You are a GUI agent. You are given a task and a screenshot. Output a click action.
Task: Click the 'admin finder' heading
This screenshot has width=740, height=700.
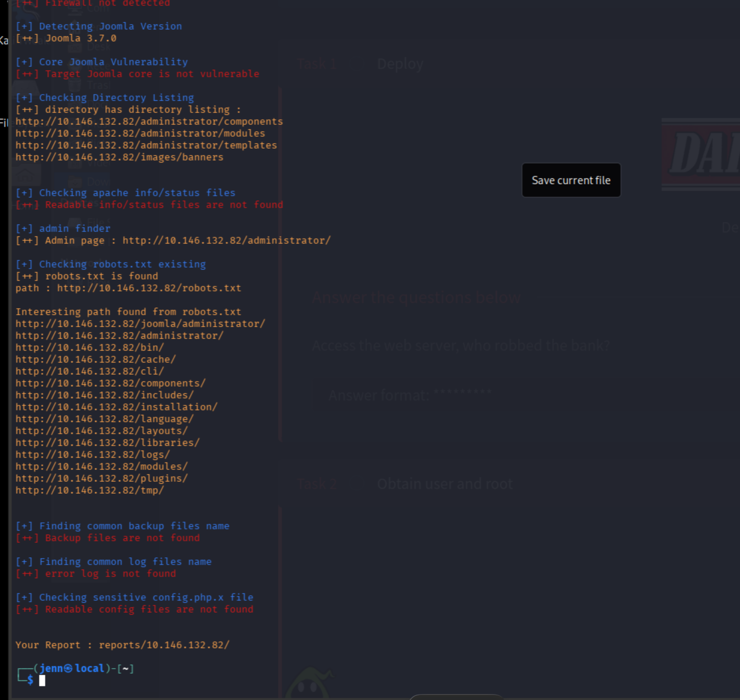63,229
